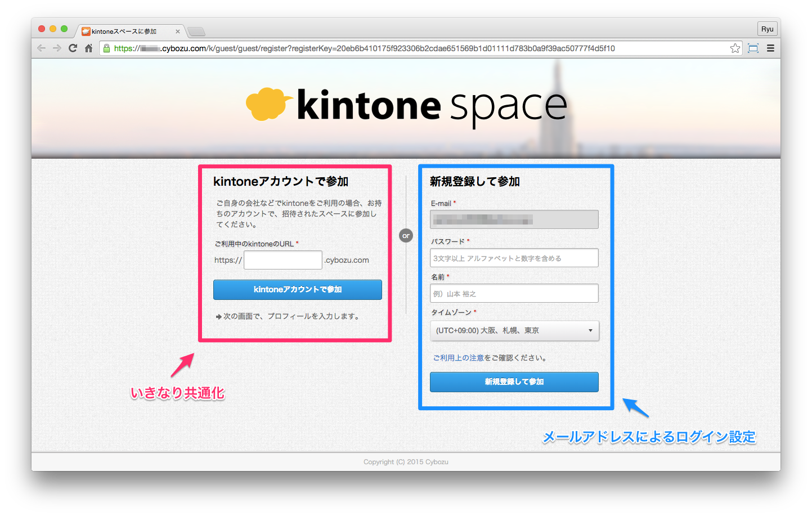
Task: Click the kintoneアカウントで参加 heading
Action: click(281, 181)
